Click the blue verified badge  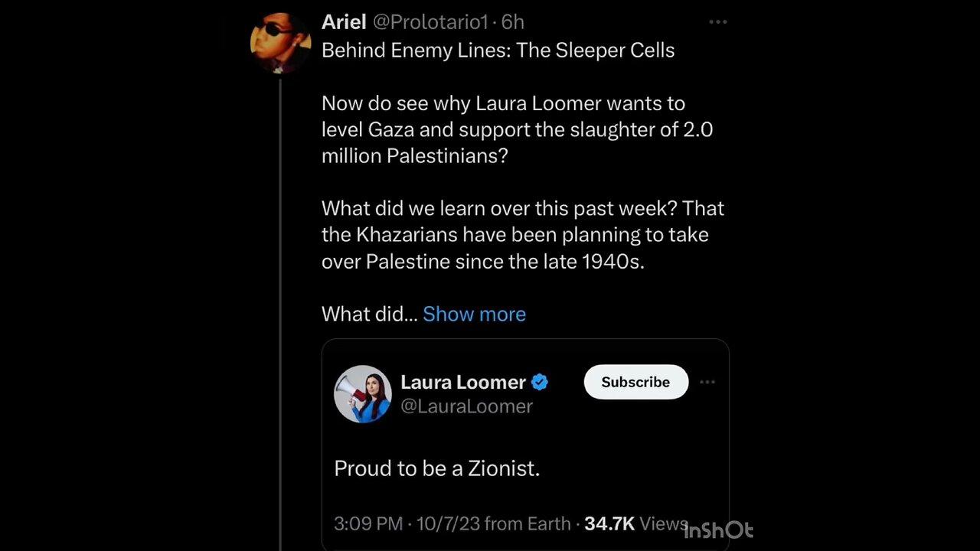(x=540, y=382)
